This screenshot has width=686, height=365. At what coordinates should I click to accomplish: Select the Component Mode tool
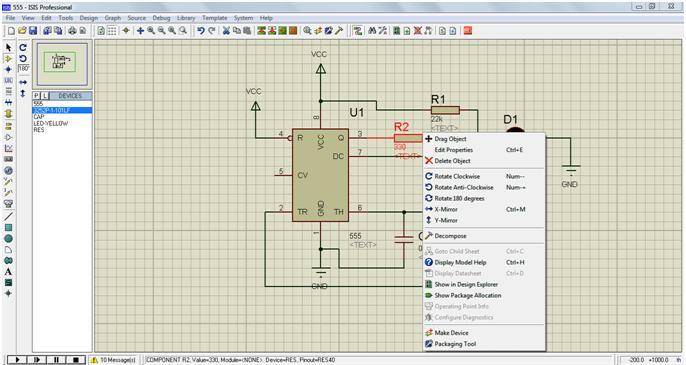pos(8,58)
